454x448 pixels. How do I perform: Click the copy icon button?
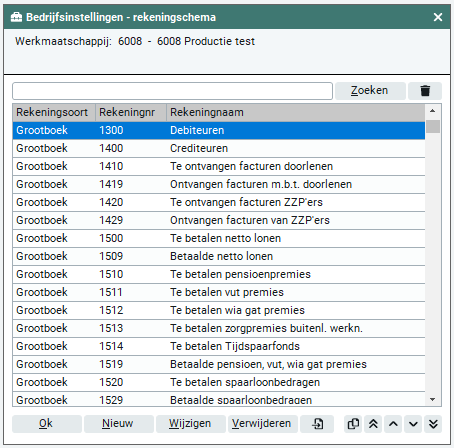tap(353, 424)
